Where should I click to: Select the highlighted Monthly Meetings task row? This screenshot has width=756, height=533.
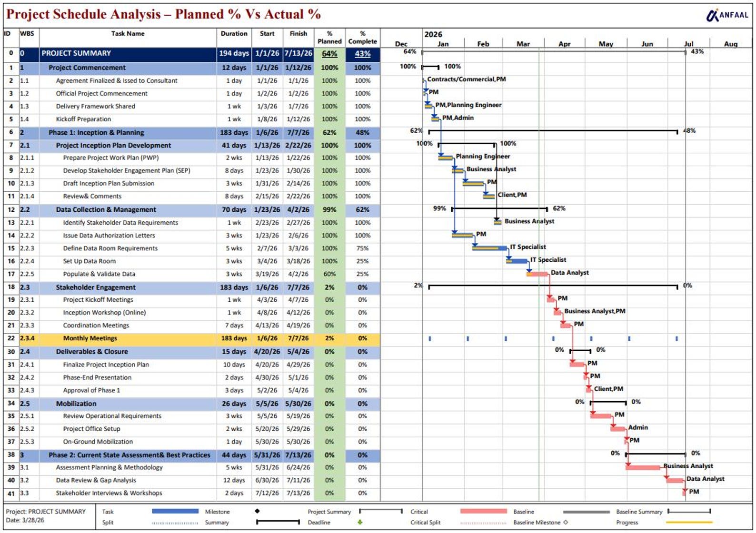coord(192,338)
